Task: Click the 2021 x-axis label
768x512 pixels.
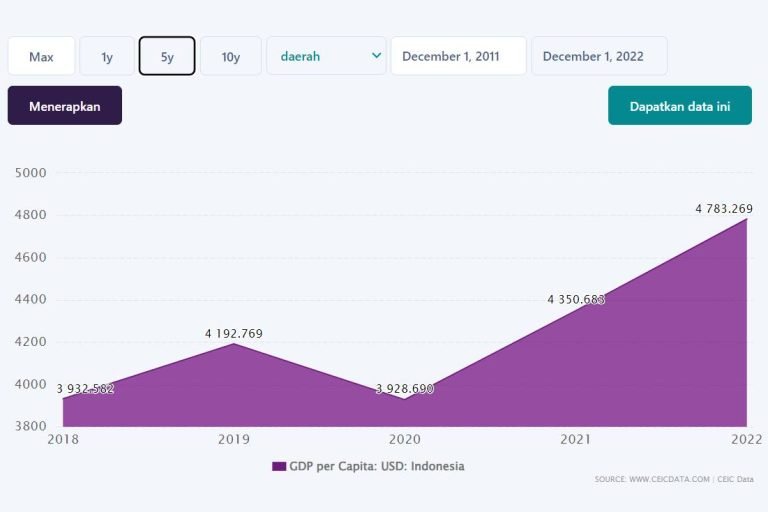Action: (x=576, y=439)
